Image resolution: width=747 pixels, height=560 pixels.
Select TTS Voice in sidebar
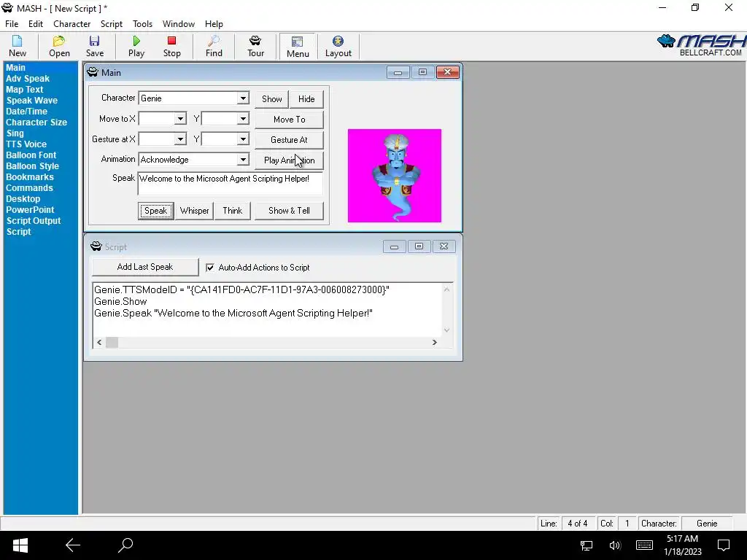click(26, 144)
